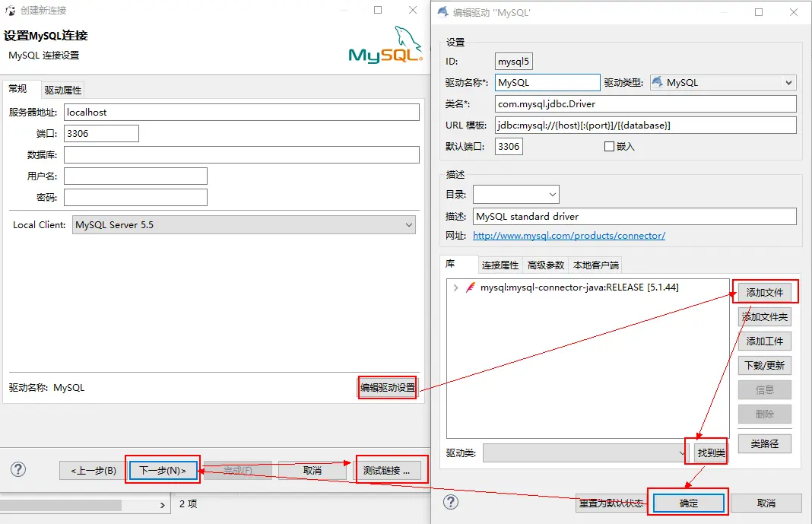812x524 pixels.
Task: Click 取消 in the connection wizard
Action: tap(312, 470)
